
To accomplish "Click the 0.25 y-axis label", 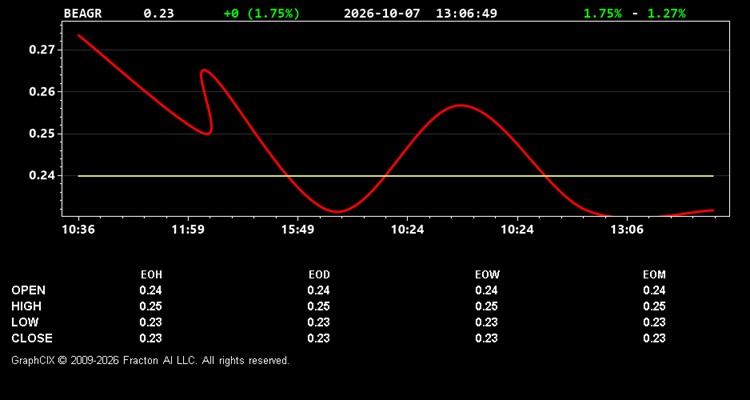I will [42, 133].
